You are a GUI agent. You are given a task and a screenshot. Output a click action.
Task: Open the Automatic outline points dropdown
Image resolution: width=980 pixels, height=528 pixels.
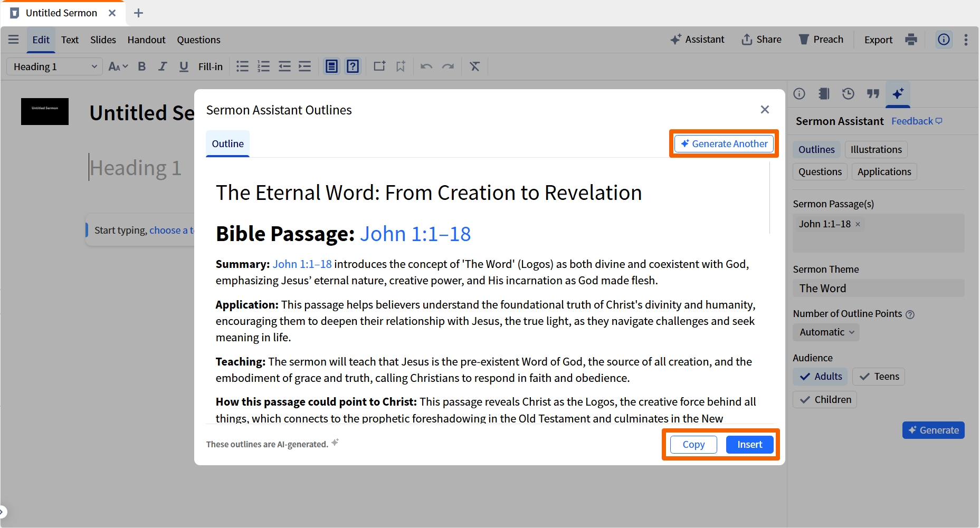click(x=826, y=332)
